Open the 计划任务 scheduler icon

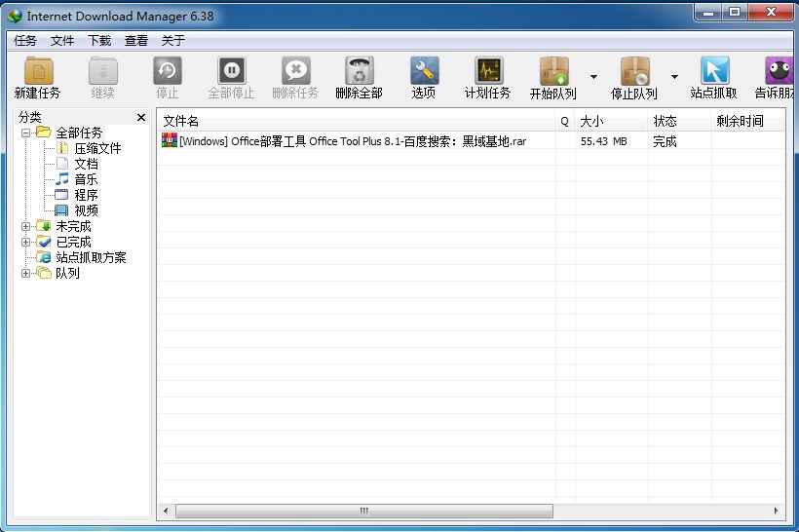pos(488,71)
